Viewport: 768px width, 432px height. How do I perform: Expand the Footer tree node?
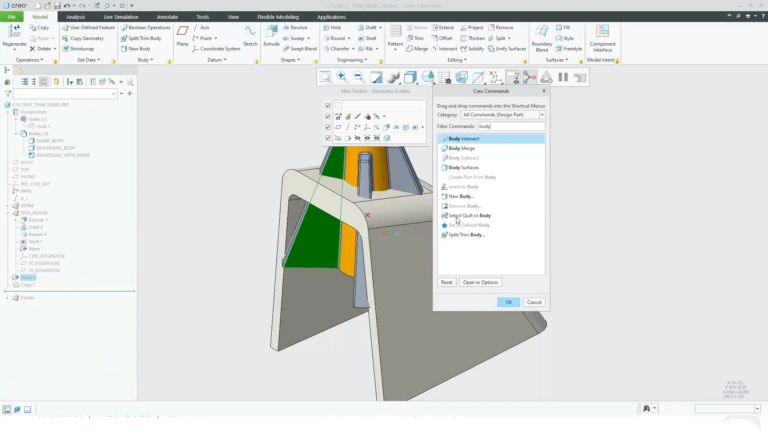pyautogui.click(x=7, y=298)
